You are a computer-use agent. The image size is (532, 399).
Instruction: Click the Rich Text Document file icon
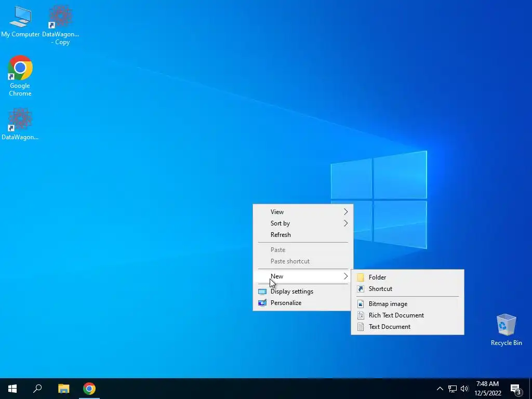(x=361, y=315)
